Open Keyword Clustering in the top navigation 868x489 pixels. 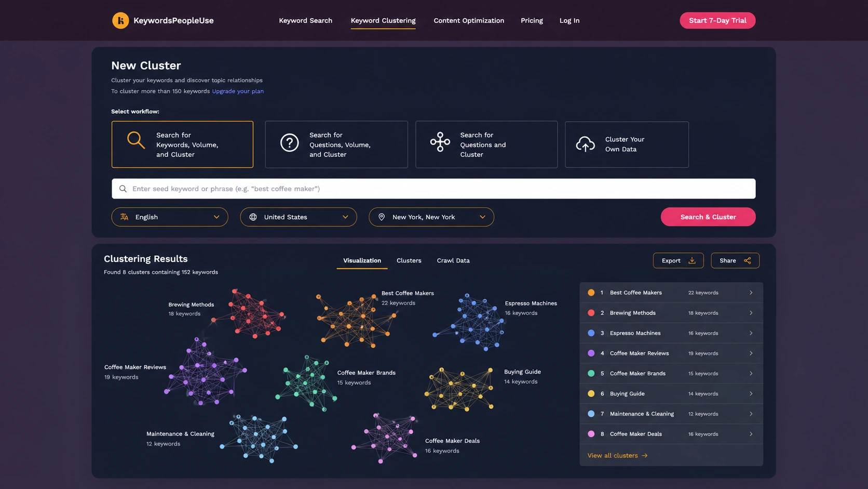tap(383, 20)
